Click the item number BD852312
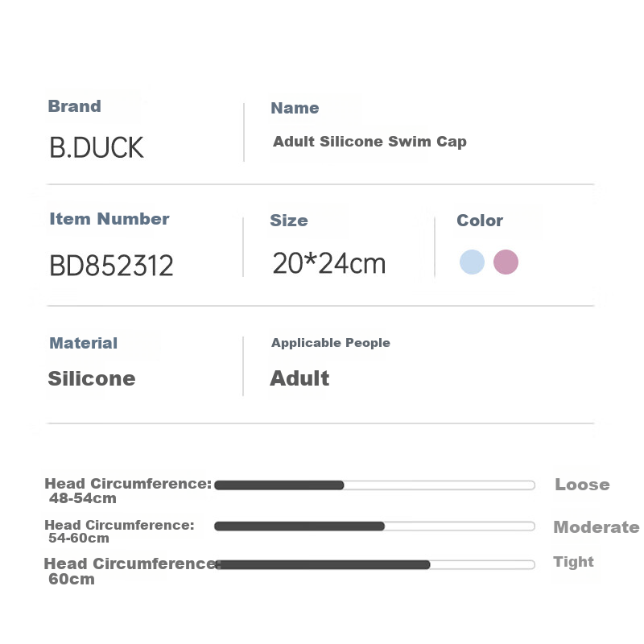This screenshot has width=644, height=644. pyautogui.click(x=111, y=266)
